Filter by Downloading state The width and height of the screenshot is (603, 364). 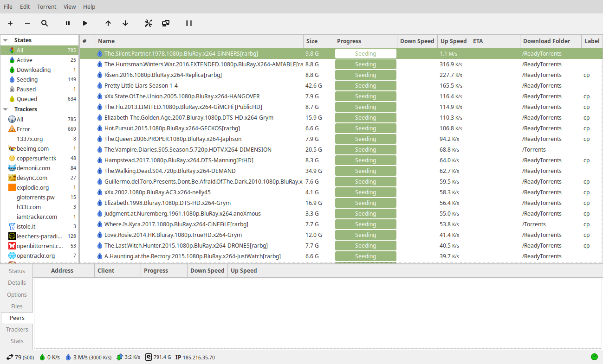[x=39, y=70]
